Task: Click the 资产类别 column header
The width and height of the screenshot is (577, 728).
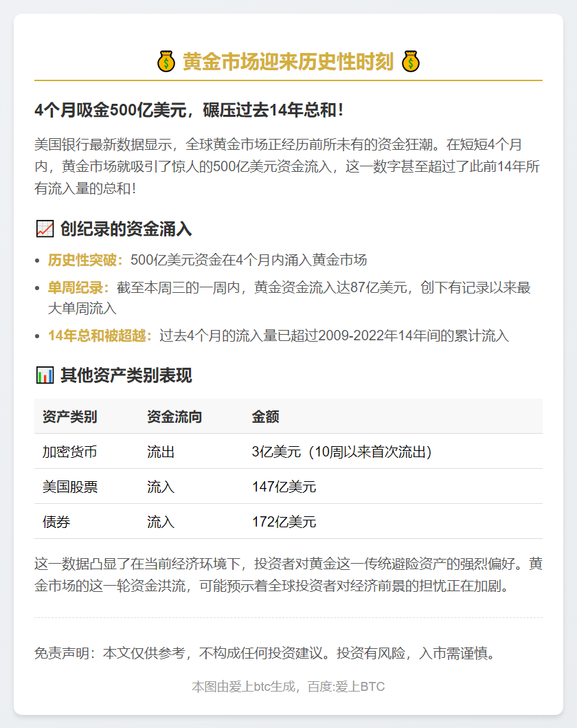Action: coord(69,417)
